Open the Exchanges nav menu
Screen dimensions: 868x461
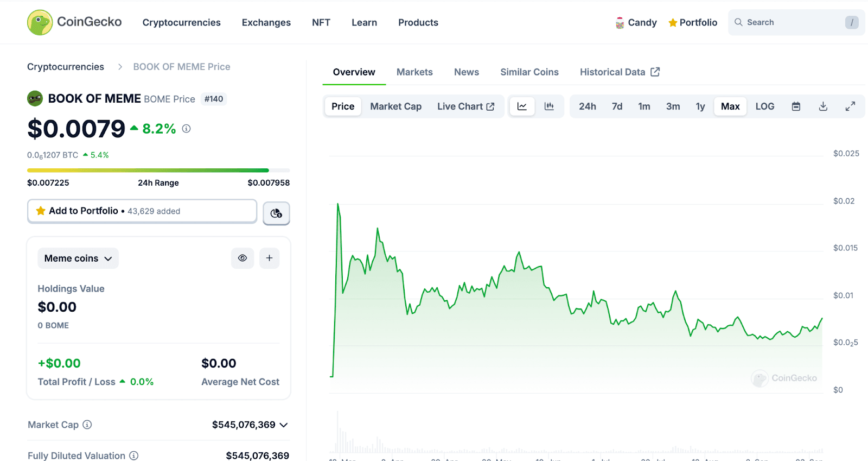tap(266, 22)
